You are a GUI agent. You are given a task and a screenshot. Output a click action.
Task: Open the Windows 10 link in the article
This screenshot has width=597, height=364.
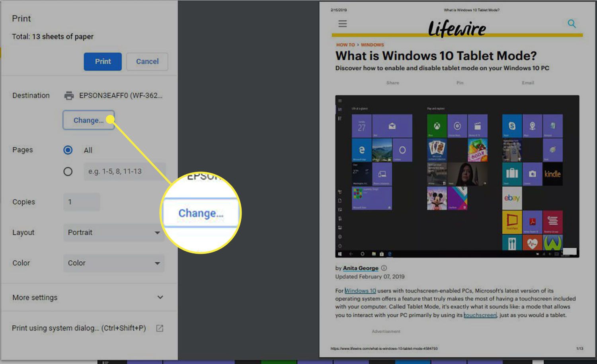coord(360,291)
